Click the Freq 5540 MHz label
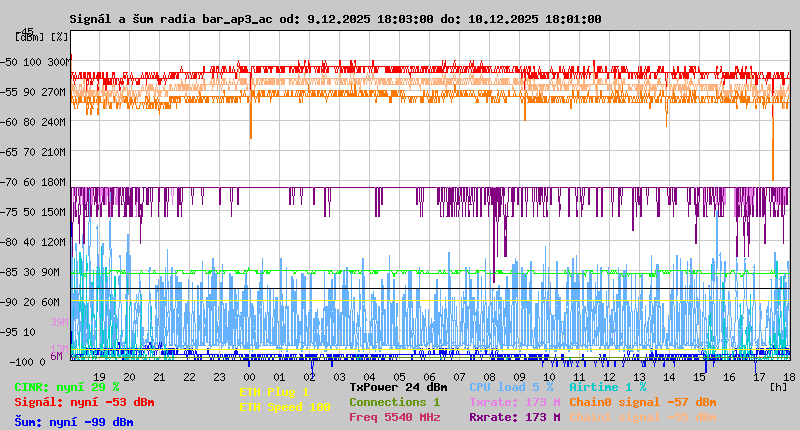The width and height of the screenshot is (800, 430). click(x=394, y=417)
